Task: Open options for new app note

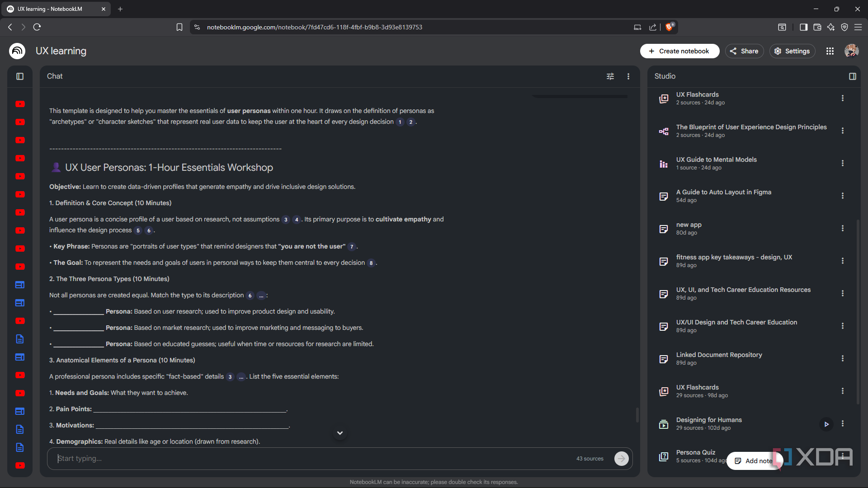Action: coord(843,228)
